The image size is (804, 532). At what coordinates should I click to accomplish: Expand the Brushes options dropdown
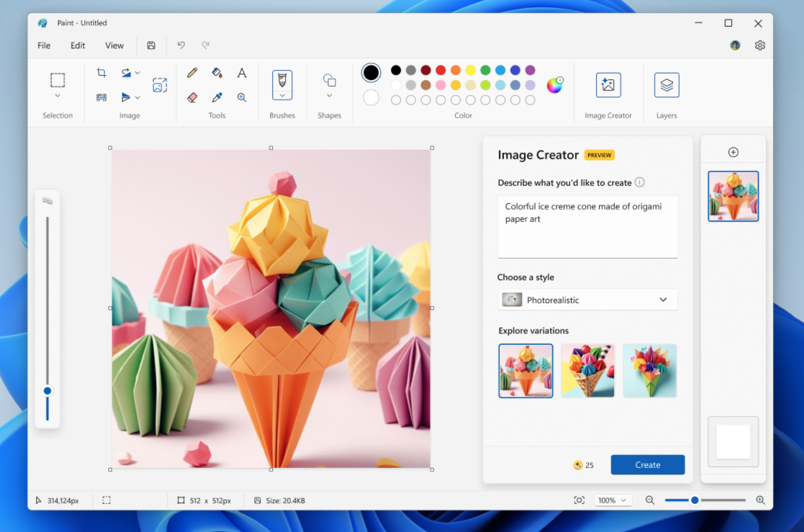[x=282, y=95]
